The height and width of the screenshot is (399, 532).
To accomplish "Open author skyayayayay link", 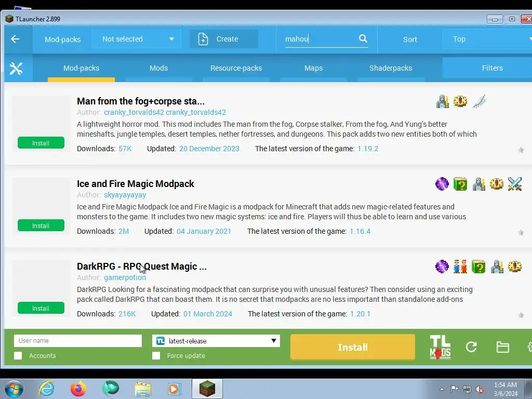I will click(125, 195).
